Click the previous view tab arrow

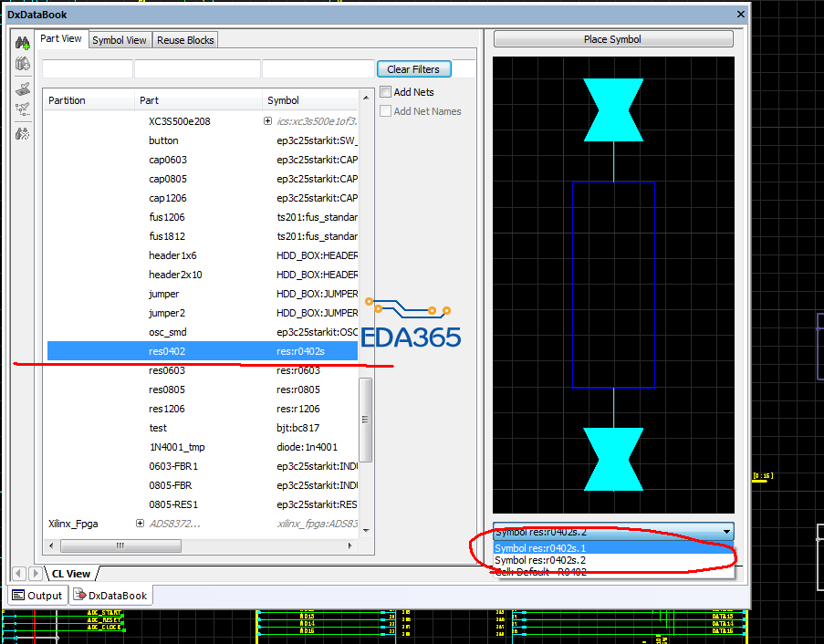[19, 574]
